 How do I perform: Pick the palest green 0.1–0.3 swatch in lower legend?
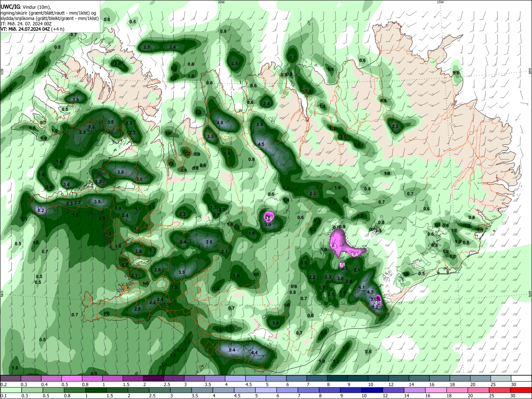pyautogui.click(x=10, y=390)
